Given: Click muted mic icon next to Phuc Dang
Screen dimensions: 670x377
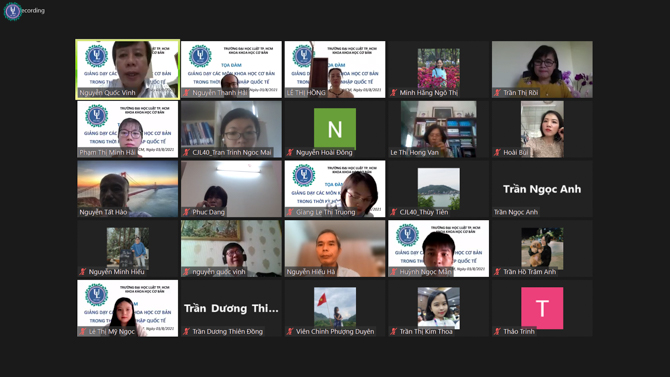Looking at the screenshot, I should (x=186, y=212).
